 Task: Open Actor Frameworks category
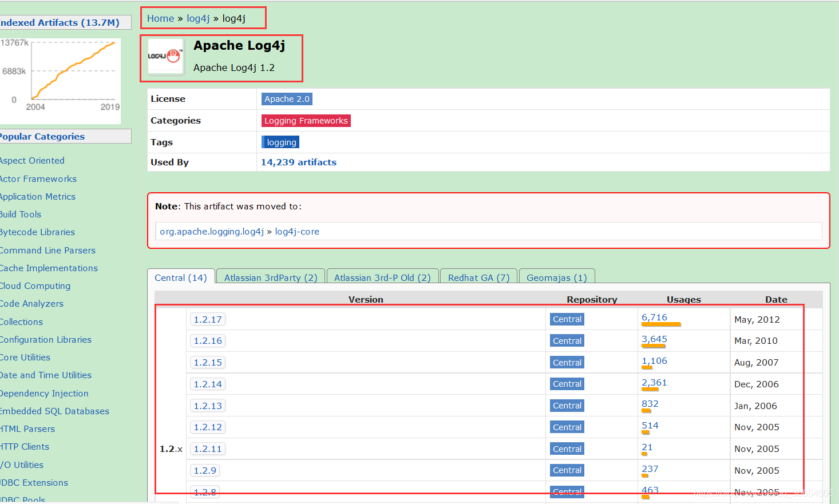tap(38, 179)
